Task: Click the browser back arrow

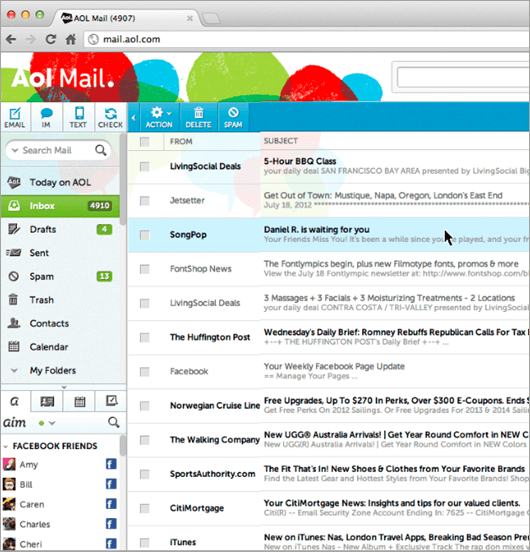Action: click(x=11, y=39)
